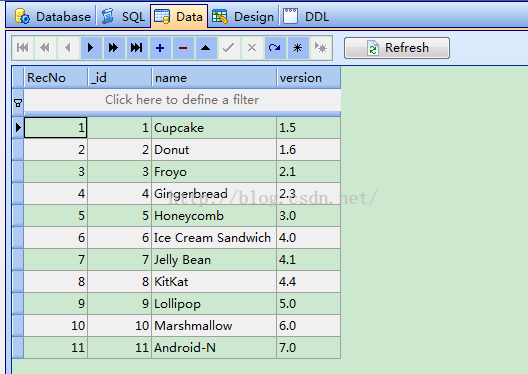528x374 pixels.
Task: Select the Ice Cream Sandwich cell
Action: point(214,238)
